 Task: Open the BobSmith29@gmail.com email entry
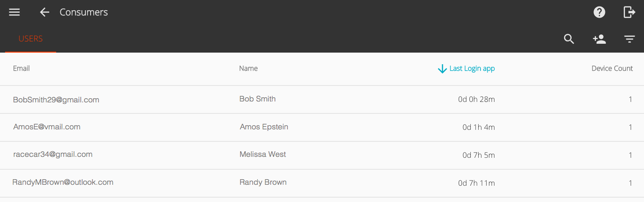(x=56, y=100)
